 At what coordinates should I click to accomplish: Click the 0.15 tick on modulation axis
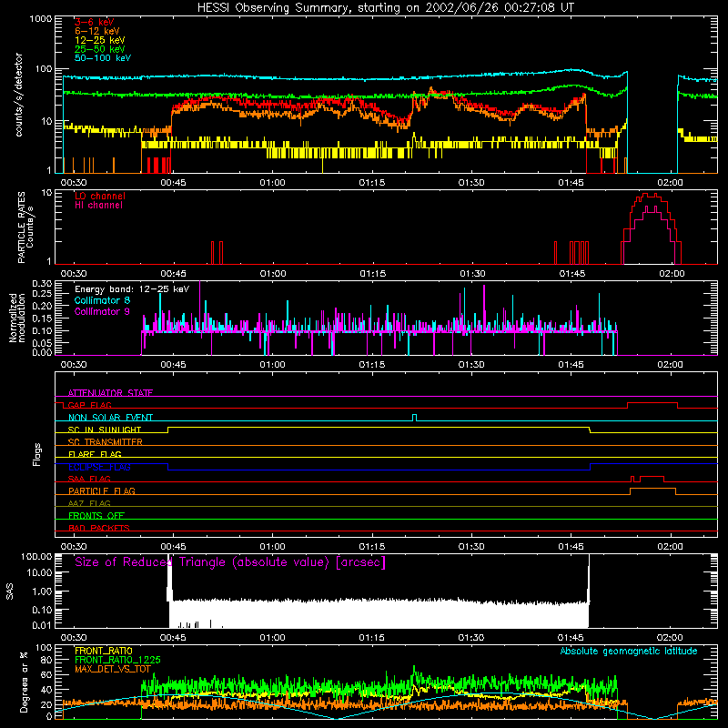[x=42, y=318]
